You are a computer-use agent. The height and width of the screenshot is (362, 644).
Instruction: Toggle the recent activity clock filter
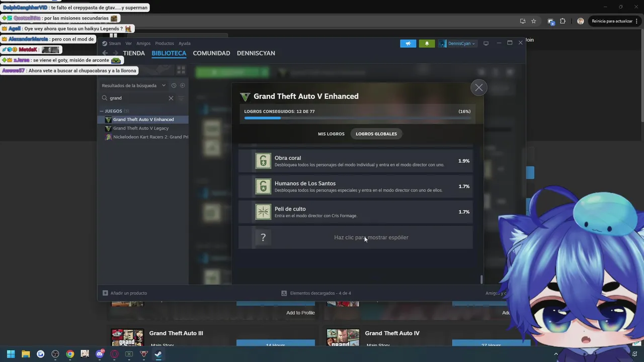click(x=174, y=85)
